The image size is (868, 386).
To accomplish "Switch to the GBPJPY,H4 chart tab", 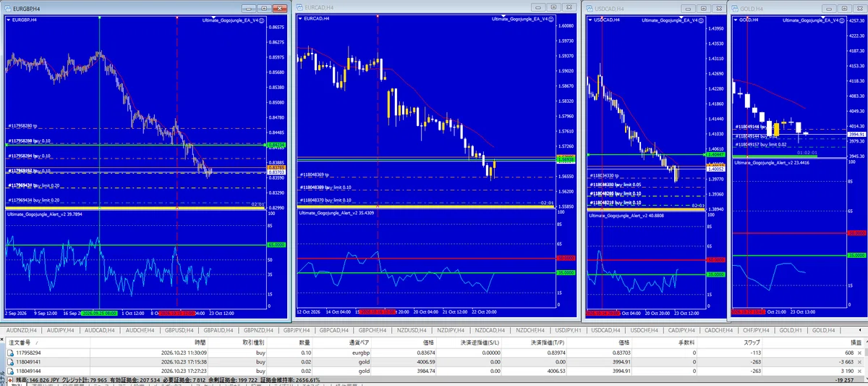I will [x=297, y=330].
